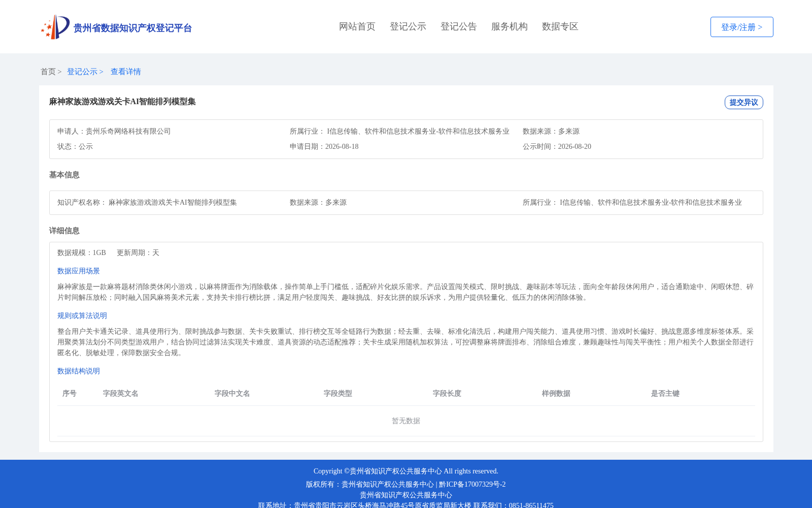Screen dimensions: 812x508
Task: Click the 数据应用场景 heading
Action: click(x=79, y=271)
